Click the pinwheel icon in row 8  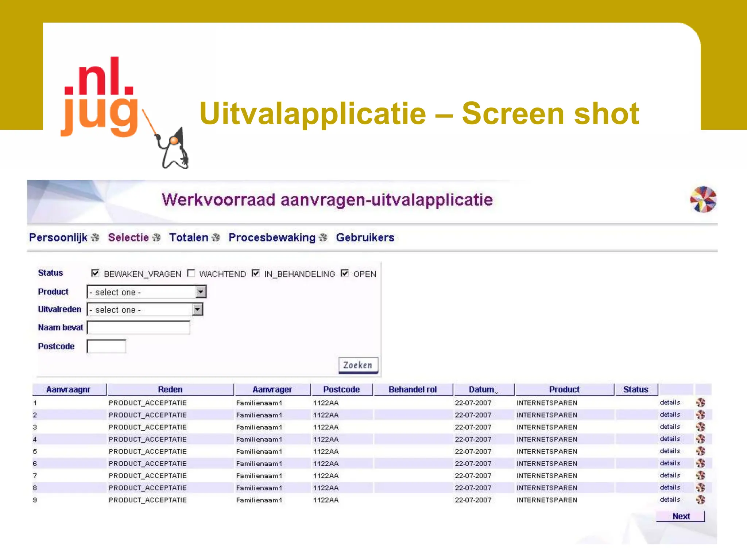tap(700, 487)
